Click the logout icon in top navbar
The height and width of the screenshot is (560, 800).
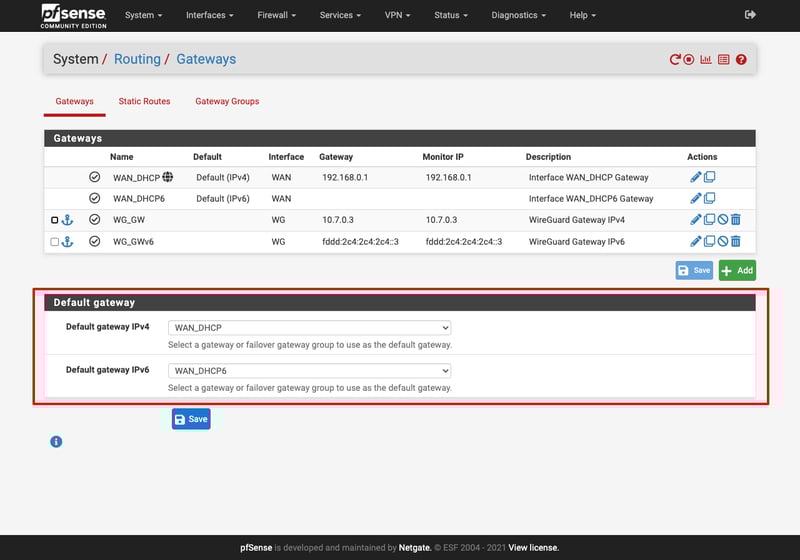click(x=751, y=15)
